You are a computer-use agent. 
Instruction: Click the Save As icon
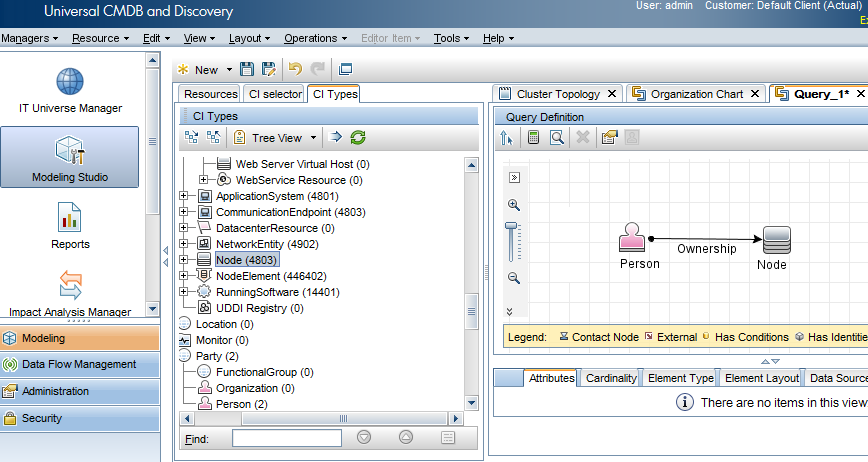click(x=268, y=69)
